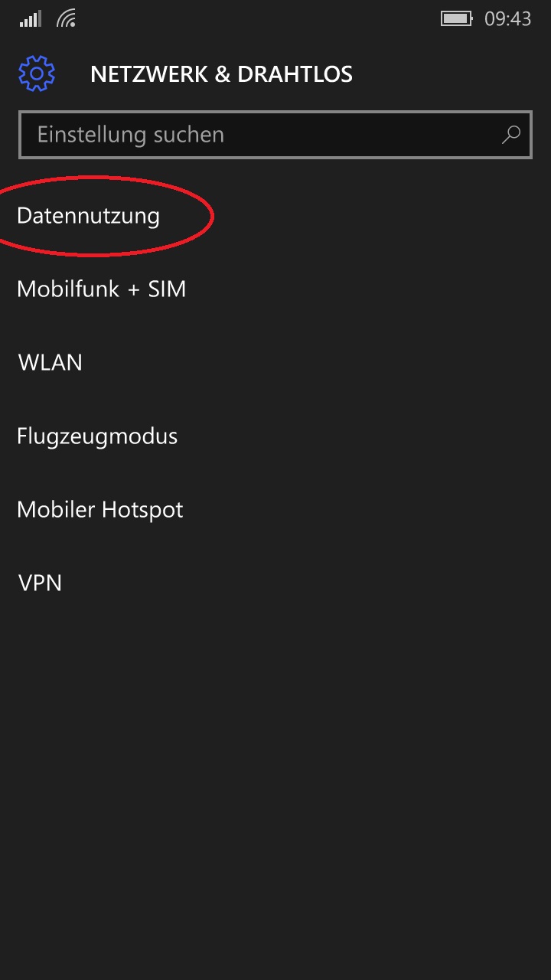The width and height of the screenshot is (551, 980).
Task: Tap the empty middle of the status bar
Action: click(259, 19)
